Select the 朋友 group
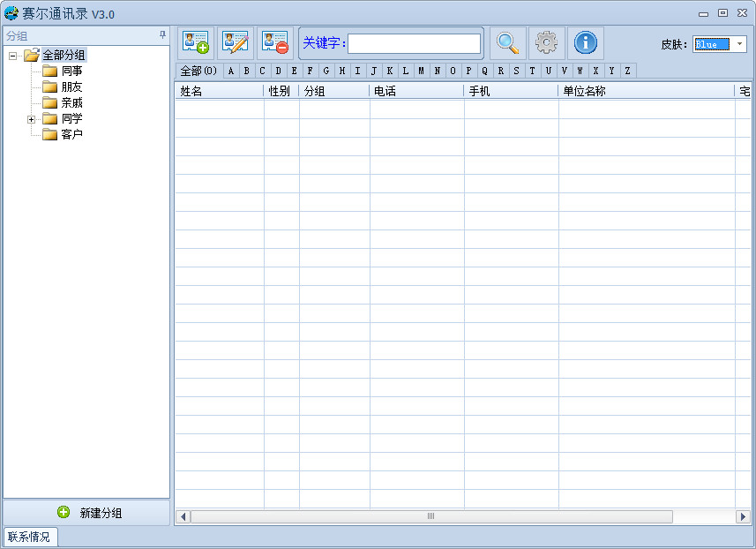 click(x=71, y=86)
